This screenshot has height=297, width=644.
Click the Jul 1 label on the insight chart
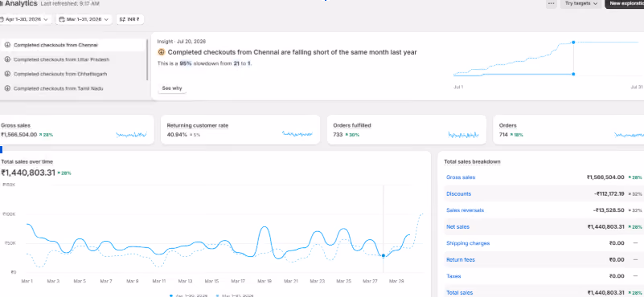point(458,87)
